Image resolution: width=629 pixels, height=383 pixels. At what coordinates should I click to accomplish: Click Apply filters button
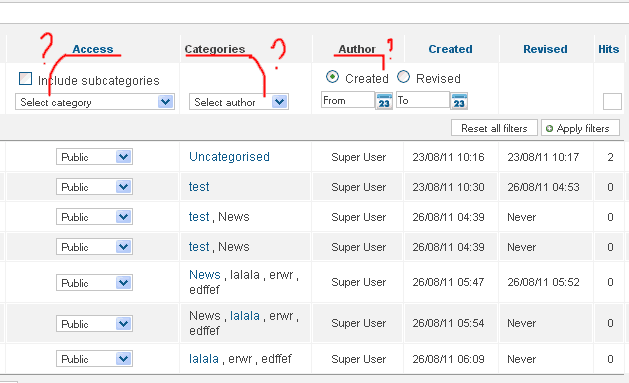pos(580,128)
